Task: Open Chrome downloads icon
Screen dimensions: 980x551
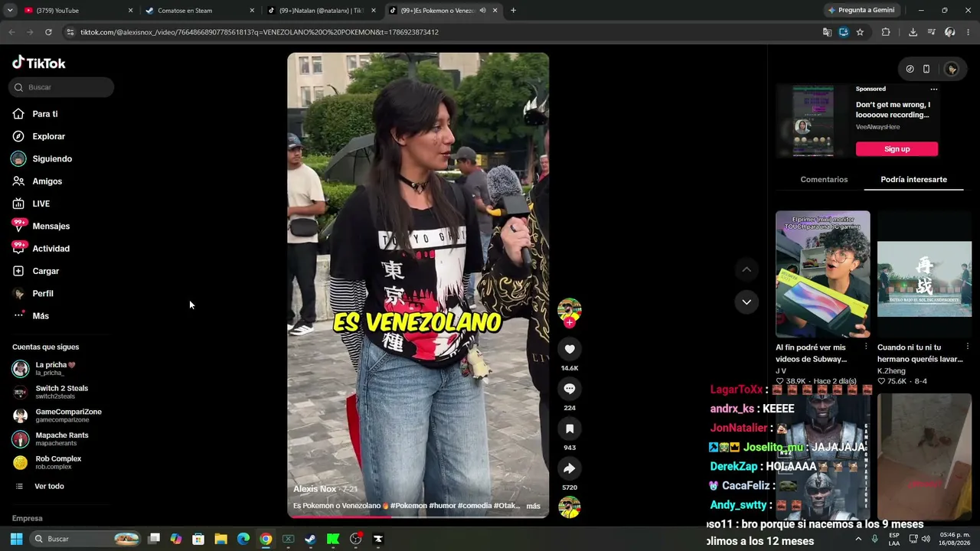Action: [913, 32]
